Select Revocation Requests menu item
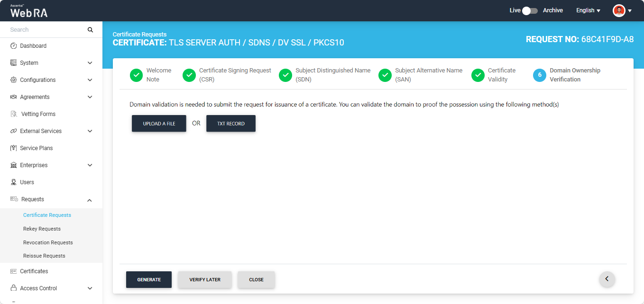Image resolution: width=644 pixels, height=304 pixels. [x=48, y=242]
